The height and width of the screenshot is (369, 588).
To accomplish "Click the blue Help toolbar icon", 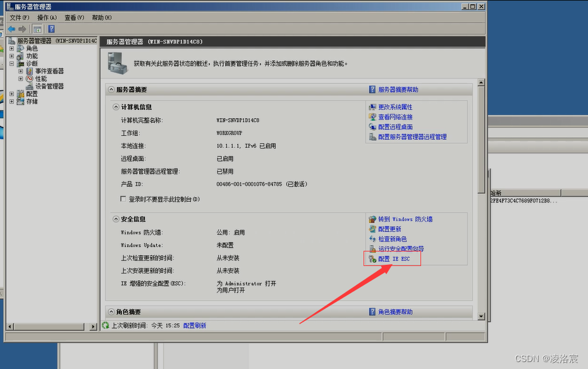I will (x=51, y=29).
